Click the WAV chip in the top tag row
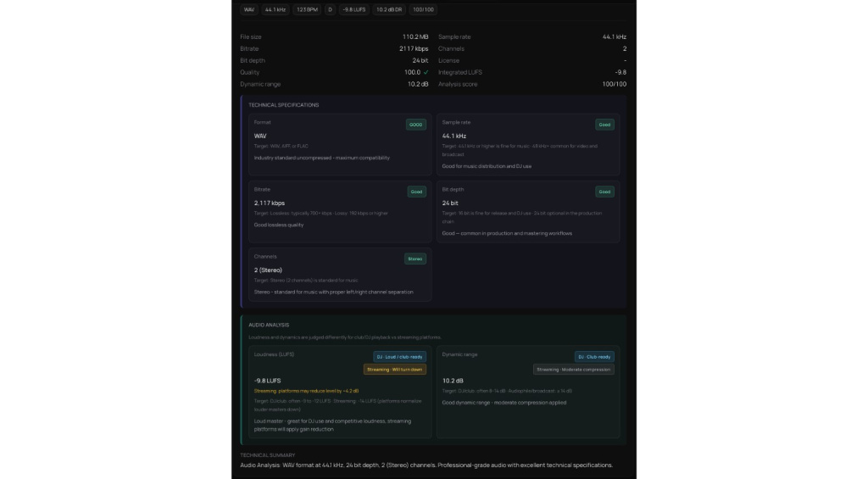 pos(249,9)
